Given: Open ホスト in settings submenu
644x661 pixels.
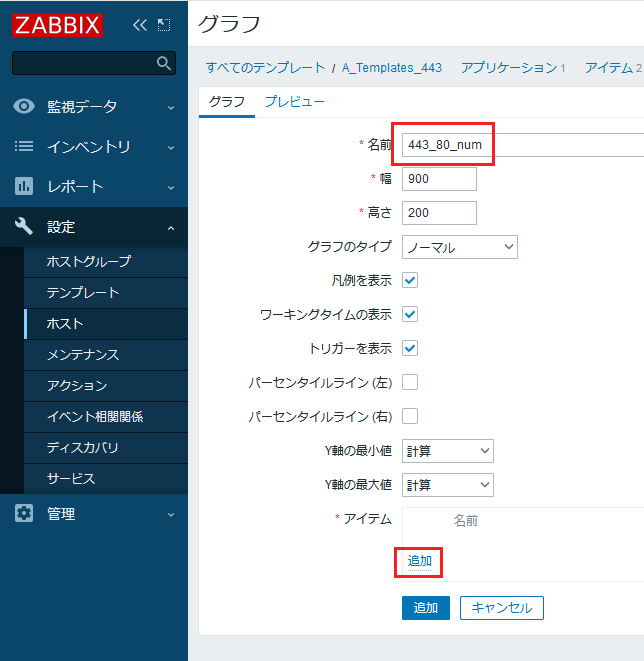Looking at the screenshot, I should (x=106, y=324).
